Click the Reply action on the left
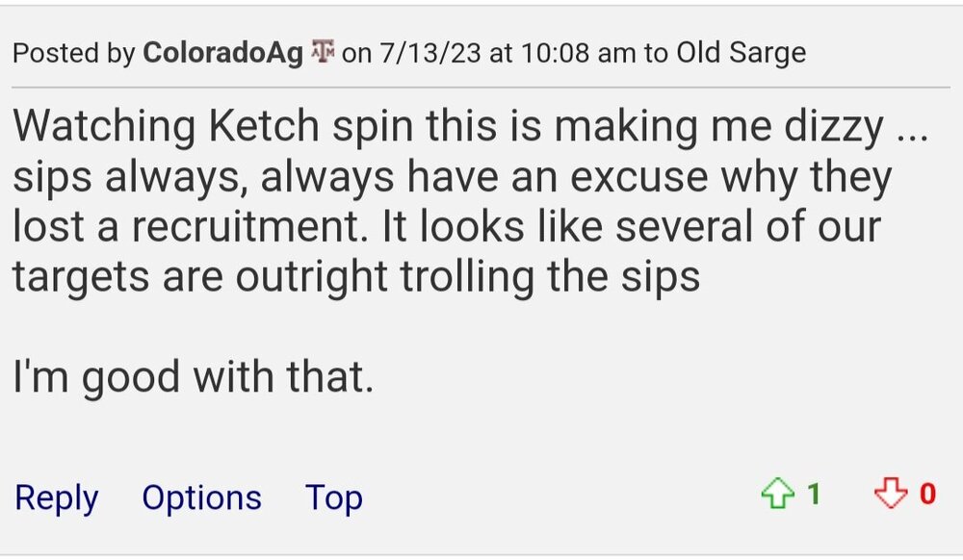The width and height of the screenshot is (963, 560). [x=56, y=497]
